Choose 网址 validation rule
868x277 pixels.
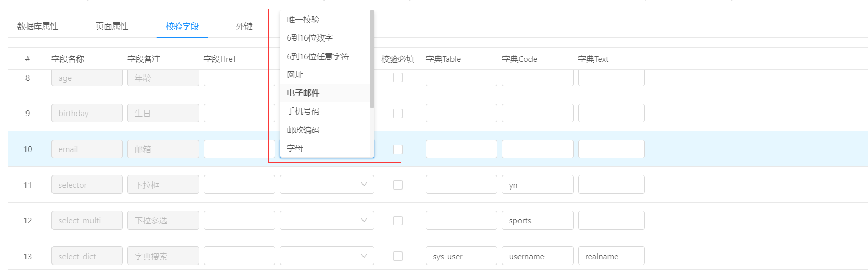[325, 74]
